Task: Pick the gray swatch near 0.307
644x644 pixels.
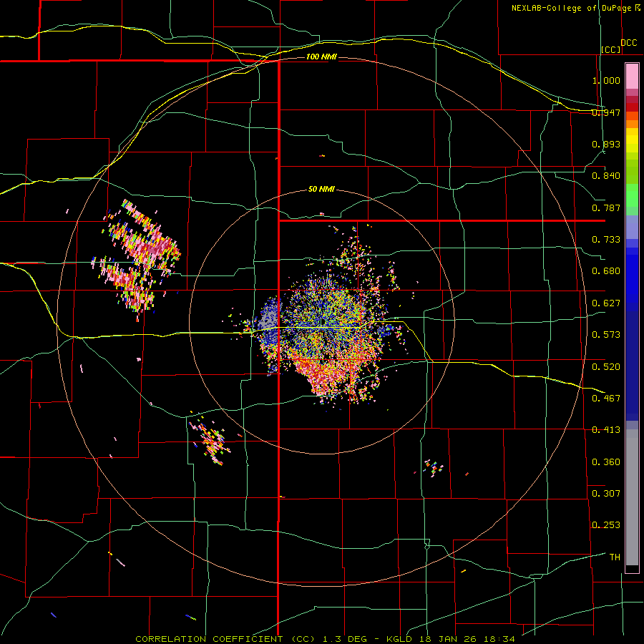Action: click(632, 497)
